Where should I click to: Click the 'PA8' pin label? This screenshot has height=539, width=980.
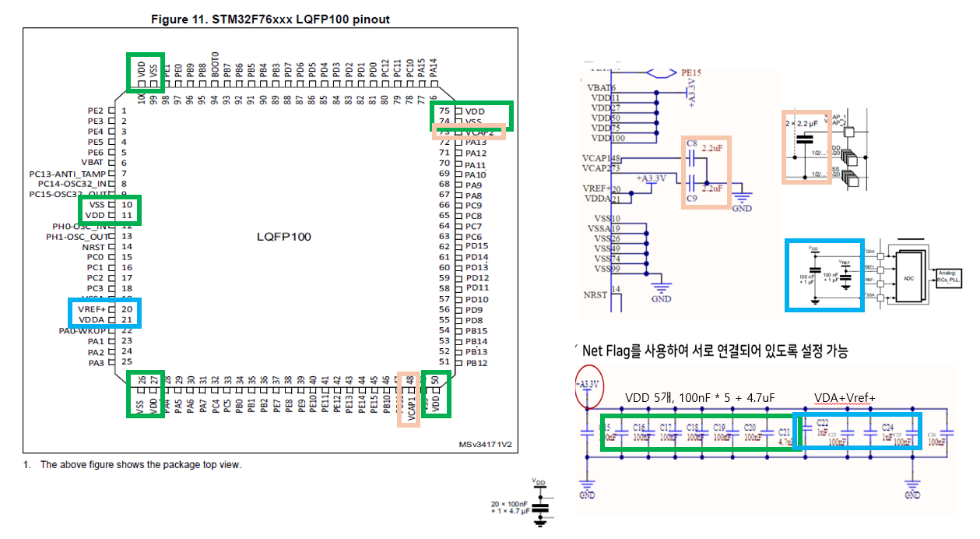click(473, 196)
